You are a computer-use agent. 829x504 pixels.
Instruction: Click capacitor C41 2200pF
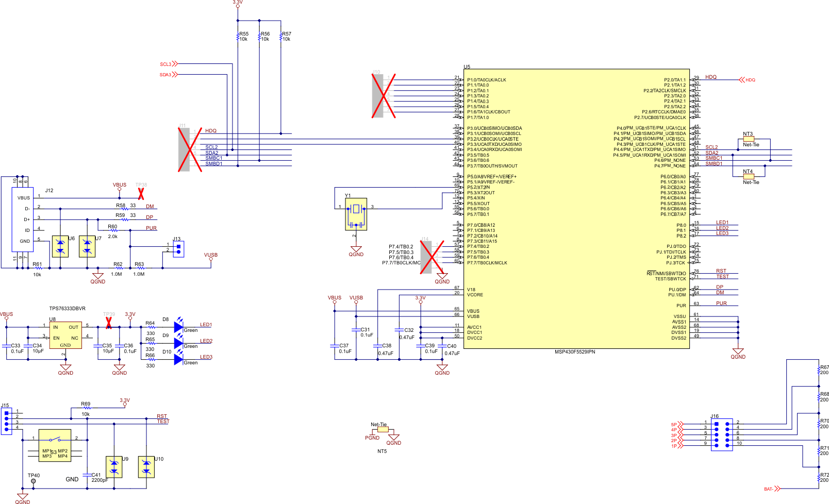coord(87,475)
